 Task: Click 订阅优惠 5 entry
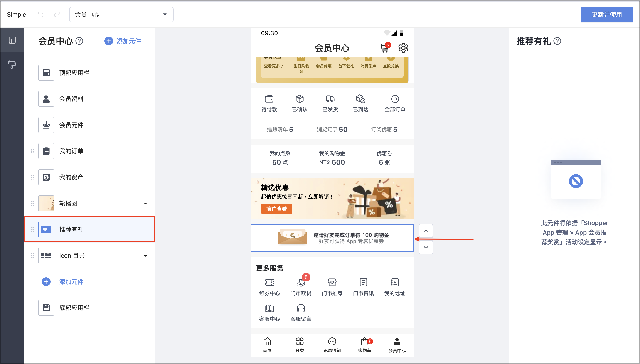pos(384,129)
